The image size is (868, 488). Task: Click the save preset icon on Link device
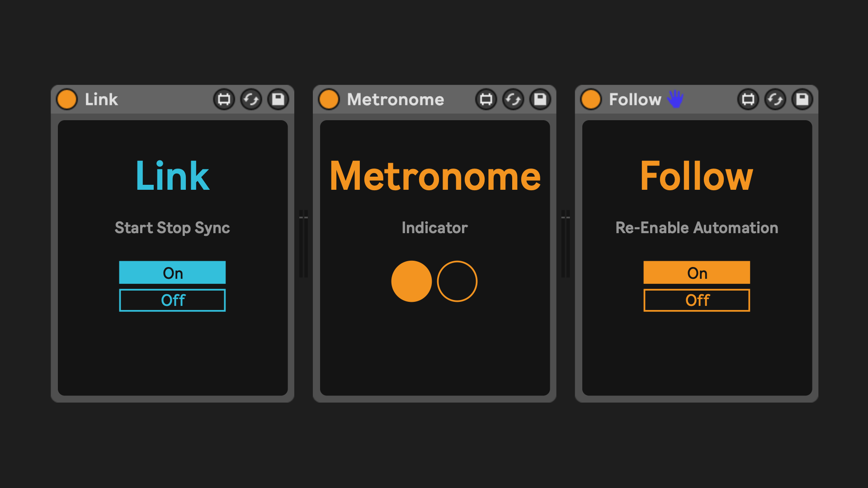(278, 99)
